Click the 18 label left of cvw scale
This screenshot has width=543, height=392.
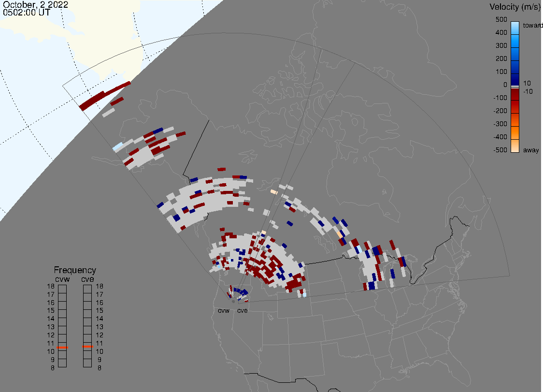(51, 286)
